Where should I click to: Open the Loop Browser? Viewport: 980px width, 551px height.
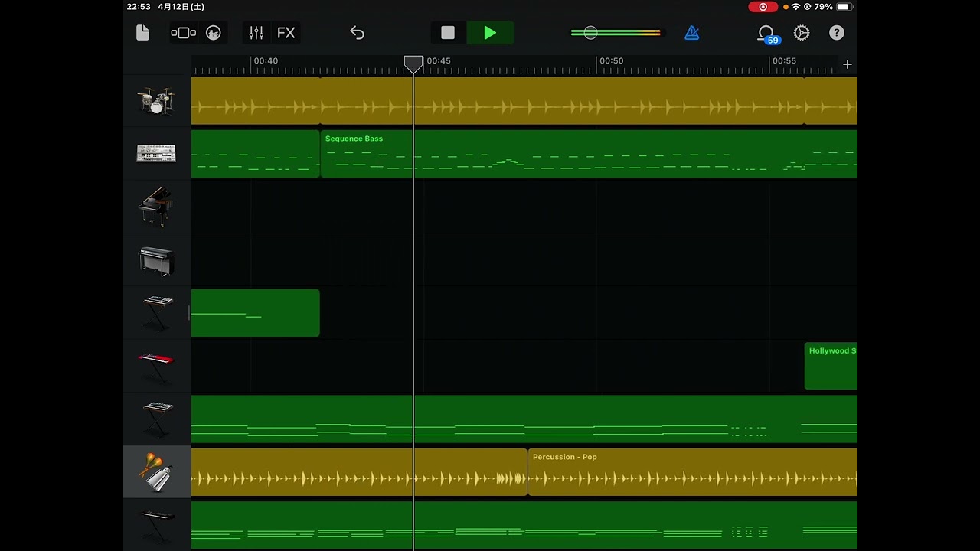point(766,33)
